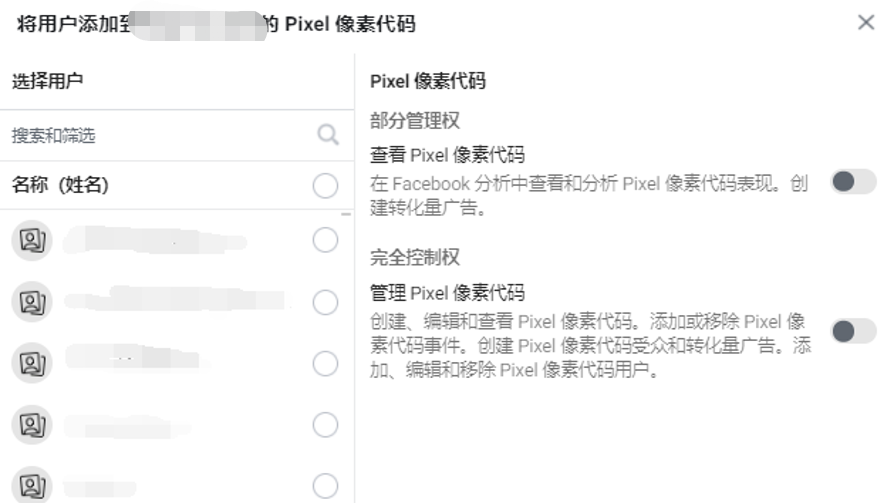Screen dimensions: 892x503
Task: Close the Pixel 像素代码 dialog
Action: pyautogui.click(x=866, y=23)
